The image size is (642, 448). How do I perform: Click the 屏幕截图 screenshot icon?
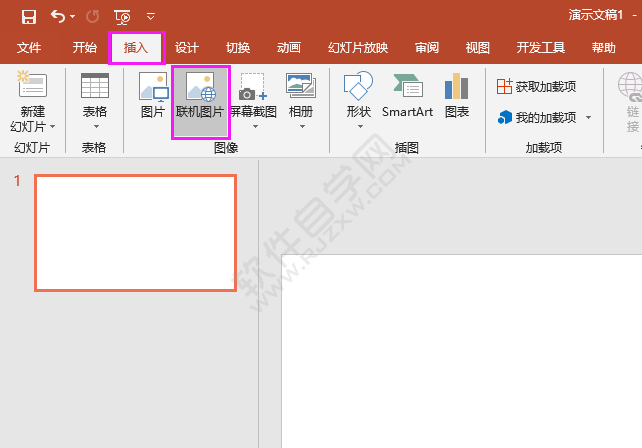coord(253,86)
